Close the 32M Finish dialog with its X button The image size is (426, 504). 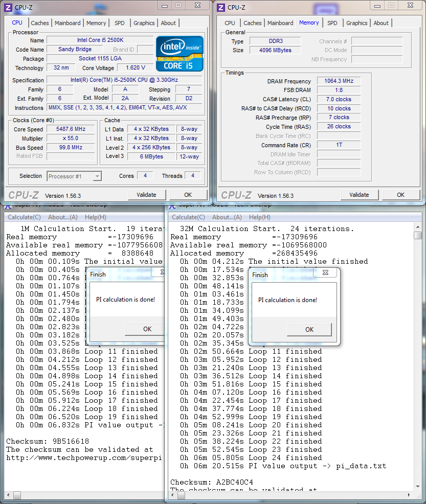pyautogui.click(x=325, y=272)
